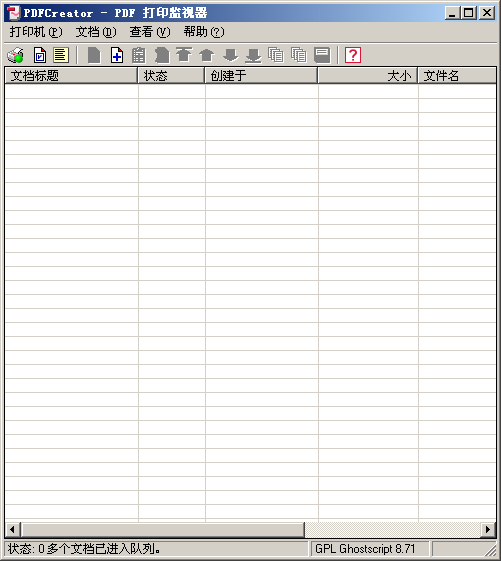
Task: Close the PDFCreator window
Action: 487,13
